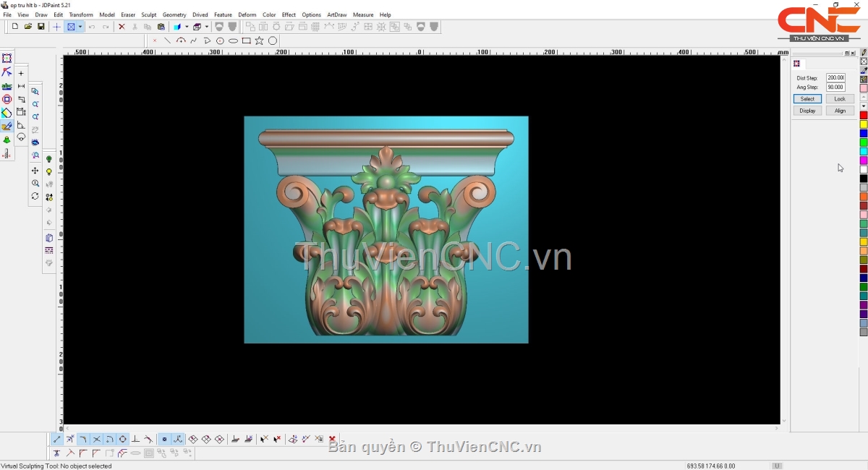Screen dimensions: 868x470
Task: Pick the red color swatch
Action: (x=864, y=115)
